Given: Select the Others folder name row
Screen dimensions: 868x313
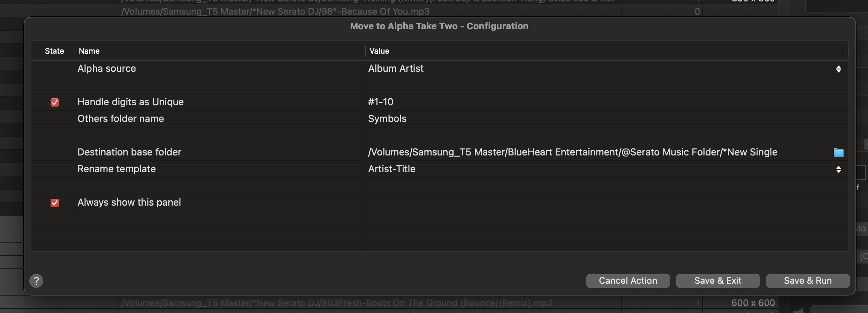Looking at the screenshot, I should [121, 119].
